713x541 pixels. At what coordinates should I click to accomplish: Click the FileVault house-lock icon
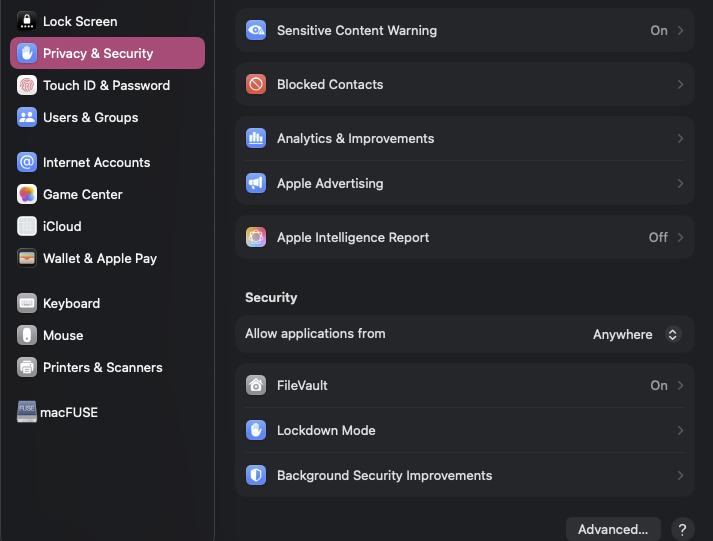click(256, 385)
